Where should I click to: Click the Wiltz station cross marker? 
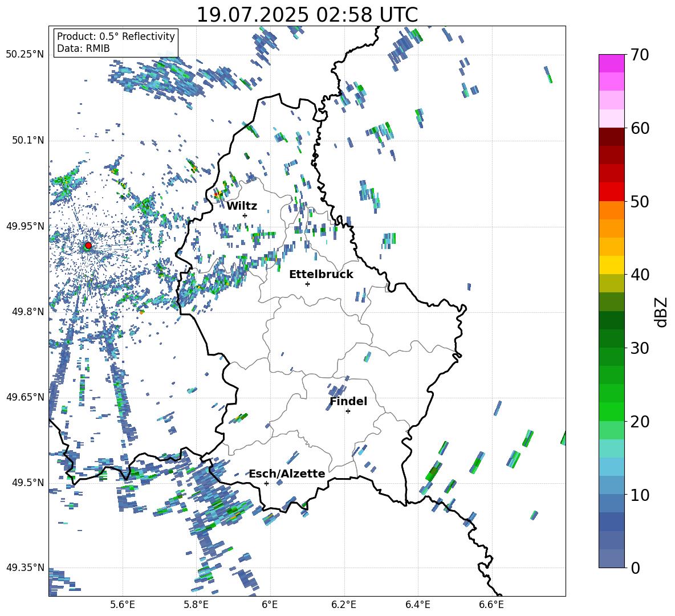[x=245, y=215]
